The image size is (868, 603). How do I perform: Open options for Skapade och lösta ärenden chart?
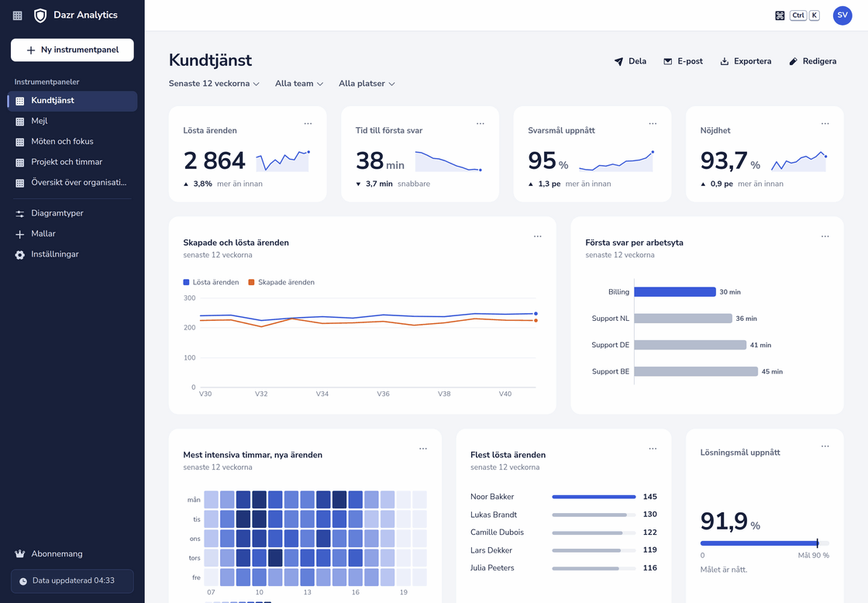pos(538,236)
